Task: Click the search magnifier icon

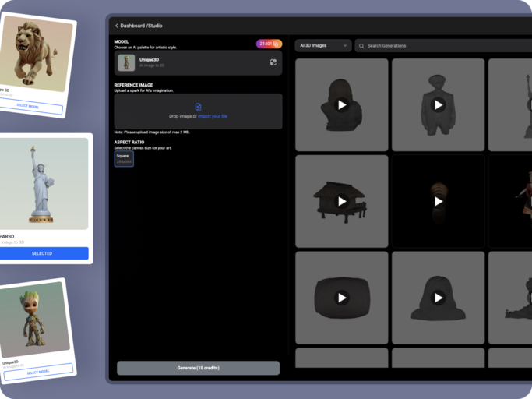Action: coord(361,46)
